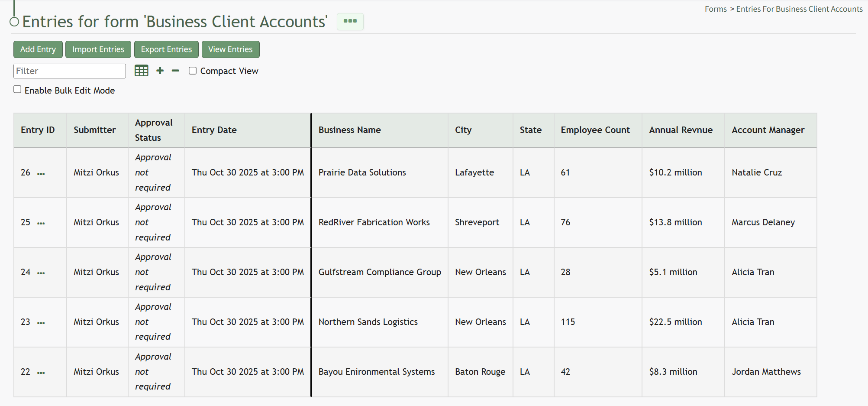Open the Forms breadcrumb link
Image resolution: width=868 pixels, height=406 pixels.
[716, 9]
